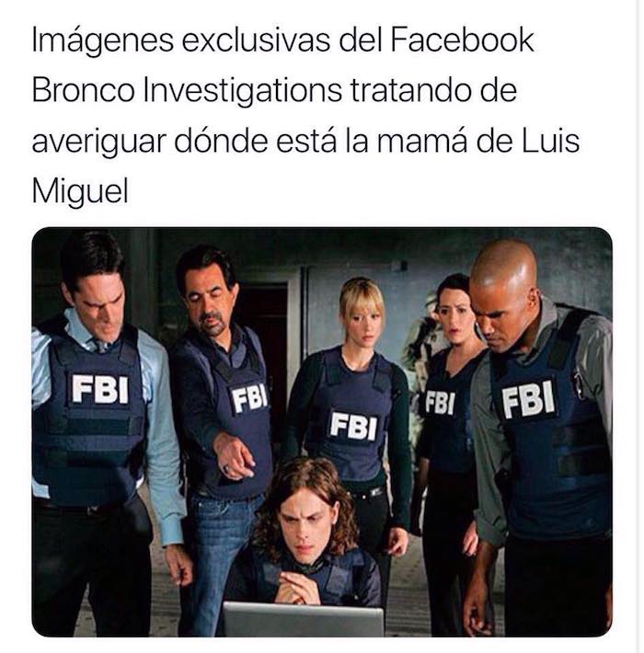
Task: Click the word 'Facebook' in the post text
Action: [x=462, y=40]
